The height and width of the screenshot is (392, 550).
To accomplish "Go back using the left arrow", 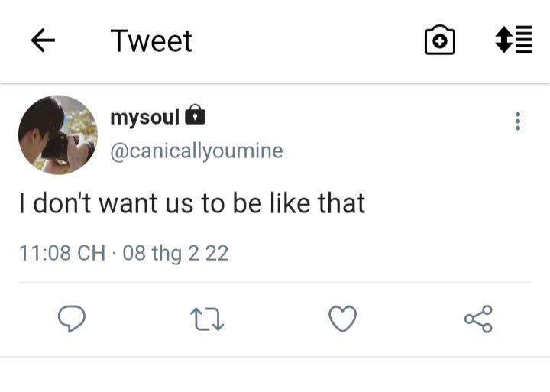I will pyautogui.click(x=44, y=41).
